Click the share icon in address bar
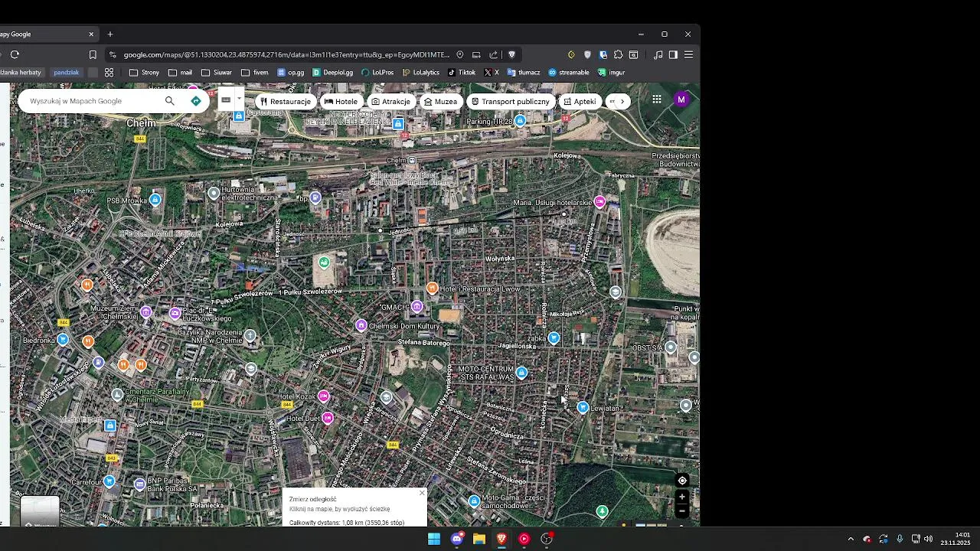This screenshot has width=980, height=551. click(494, 54)
